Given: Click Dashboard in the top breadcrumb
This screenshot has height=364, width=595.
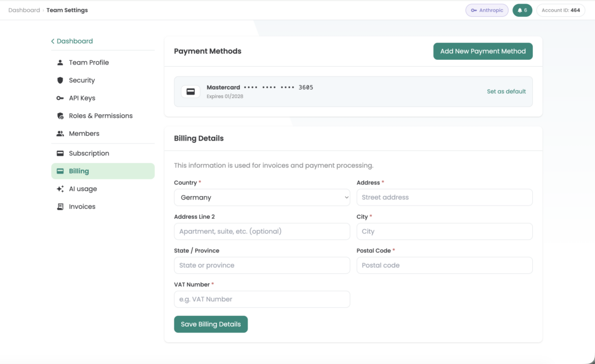Looking at the screenshot, I should pyautogui.click(x=24, y=10).
